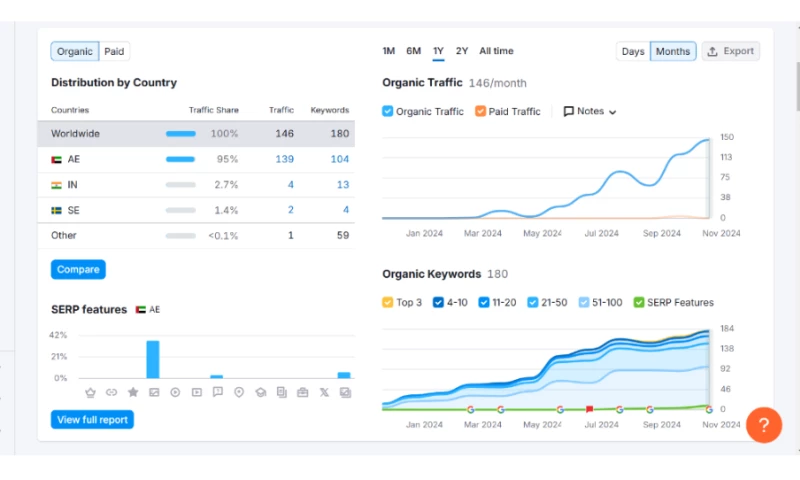Open the Export menu

(730, 51)
